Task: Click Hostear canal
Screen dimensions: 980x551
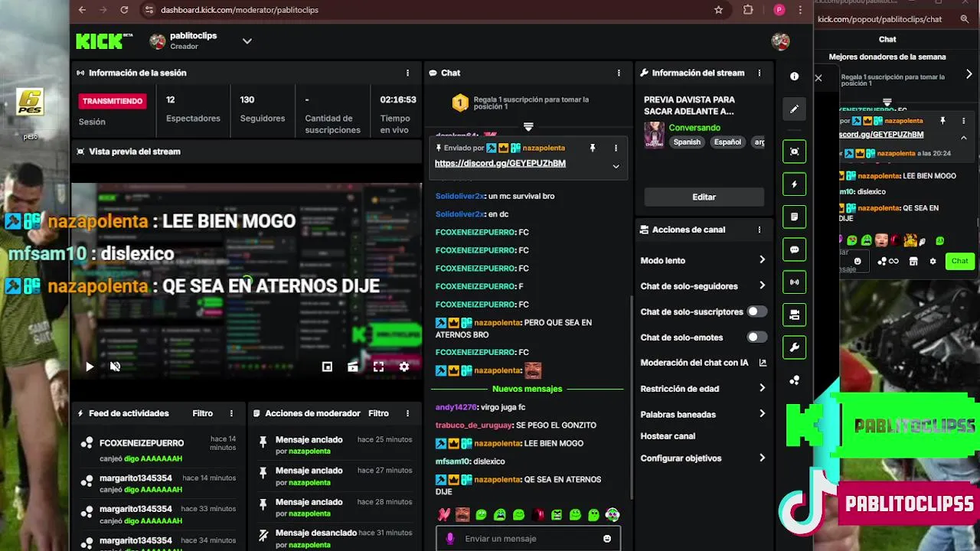Action: [x=668, y=436]
